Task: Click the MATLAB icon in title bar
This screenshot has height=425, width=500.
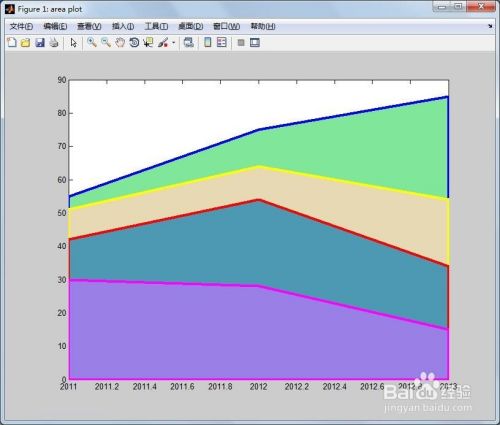Action: point(10,9)
